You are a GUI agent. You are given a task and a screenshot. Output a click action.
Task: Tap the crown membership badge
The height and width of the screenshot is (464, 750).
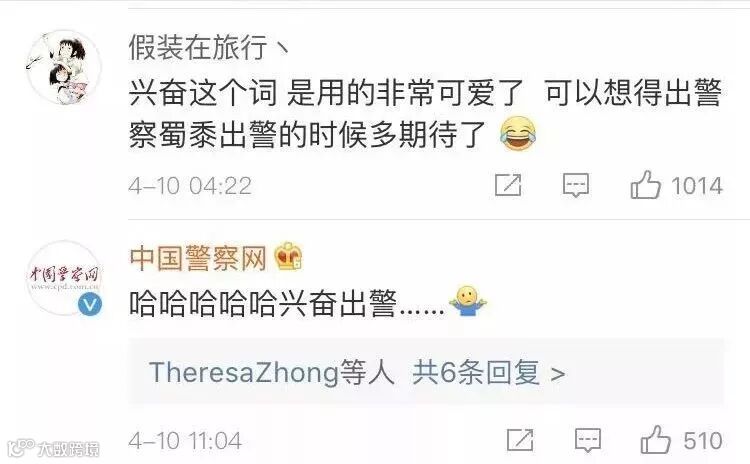click(x=288, y=256)
